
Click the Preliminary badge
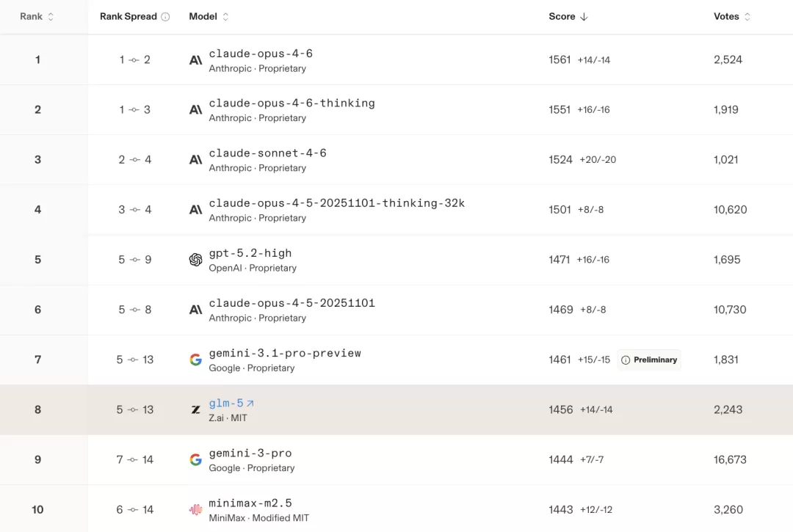pos(649,360)
